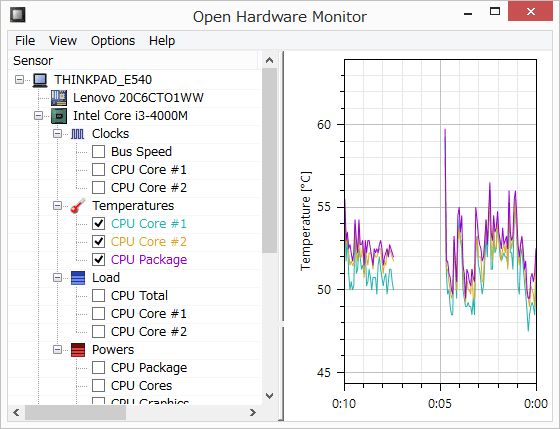Image resolution: width=560 pixels, height=429 pixels.
Task: Select the CPU Cores label under Powers
Action: 141,386
